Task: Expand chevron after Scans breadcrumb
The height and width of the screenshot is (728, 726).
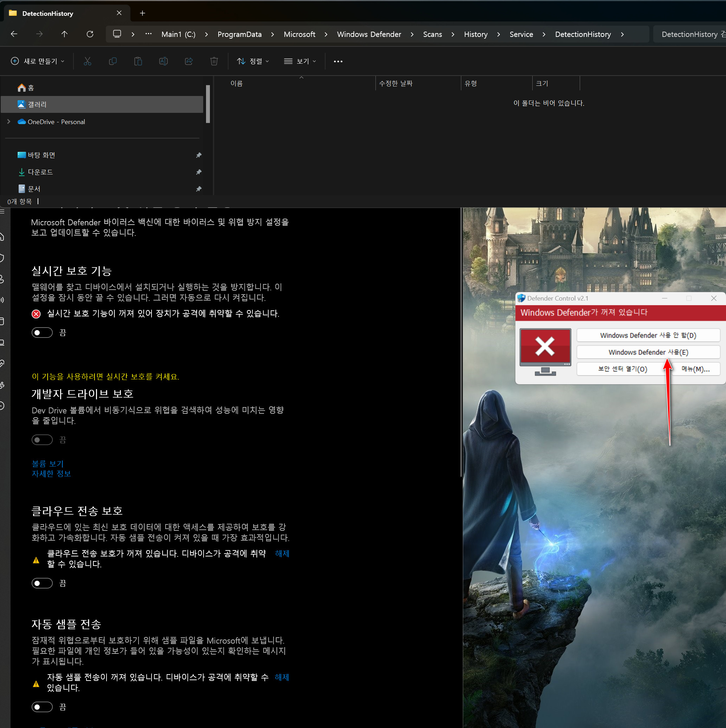Action: (453, 34)
